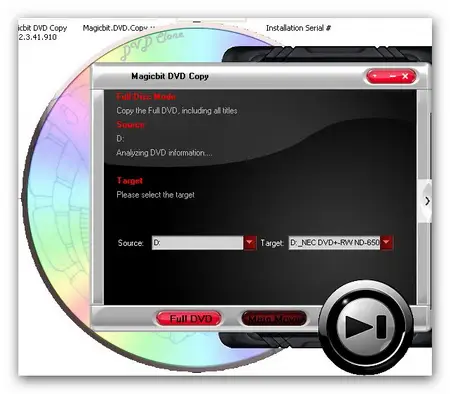
Task: Go to next image with right chevron
Action: point(427,201)
